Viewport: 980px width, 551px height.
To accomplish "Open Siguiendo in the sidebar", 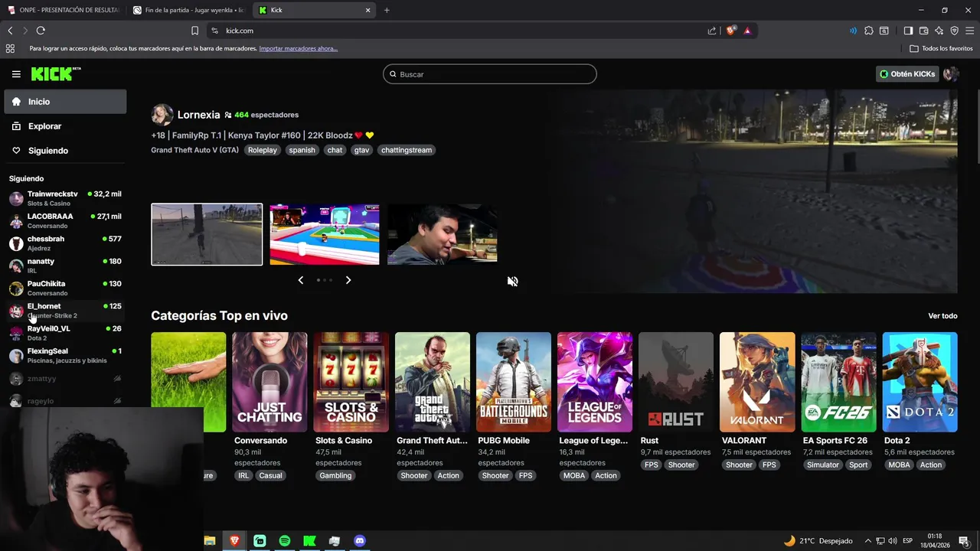I will click(65, 151).
